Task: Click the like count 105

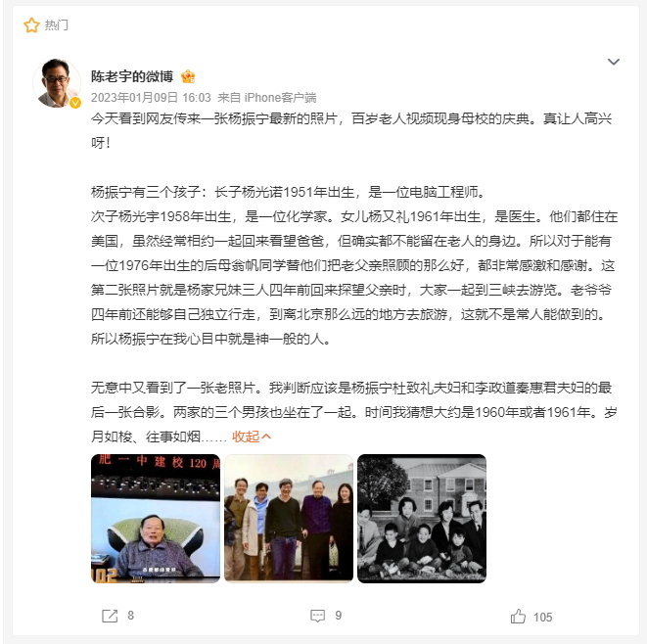Action: (542, 618)
